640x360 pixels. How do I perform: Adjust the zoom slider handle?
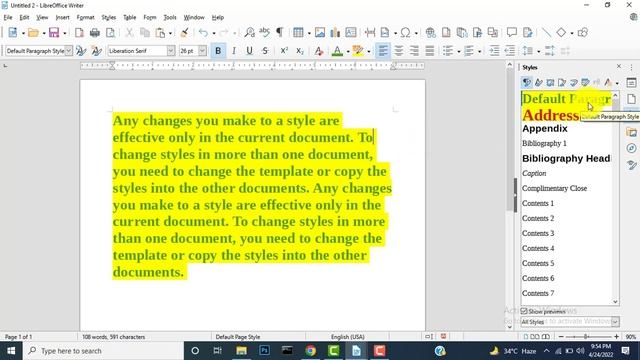(x=586, y=337)
